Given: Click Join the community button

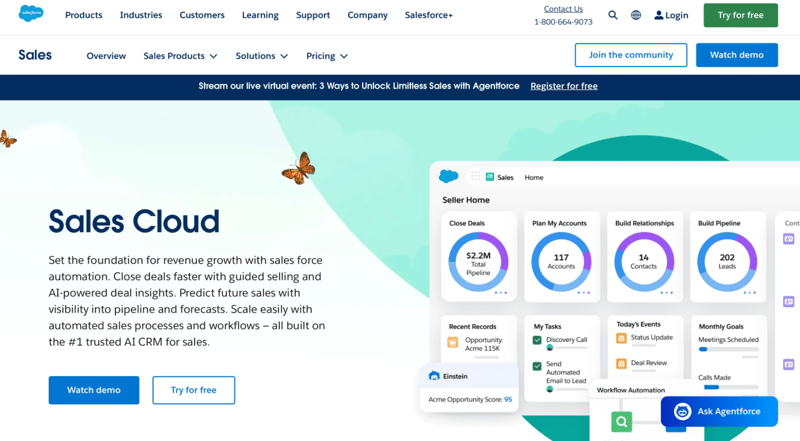Looking at the screenshot, I should coord(631,55).
